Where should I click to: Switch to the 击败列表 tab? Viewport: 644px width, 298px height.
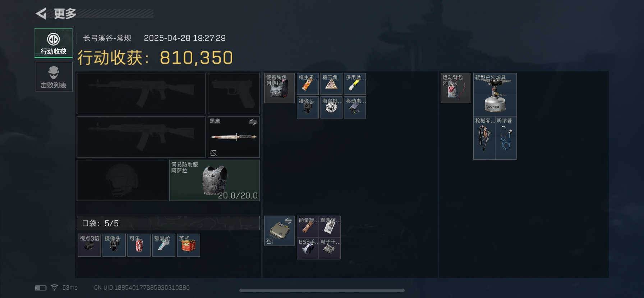coord(54,77)
